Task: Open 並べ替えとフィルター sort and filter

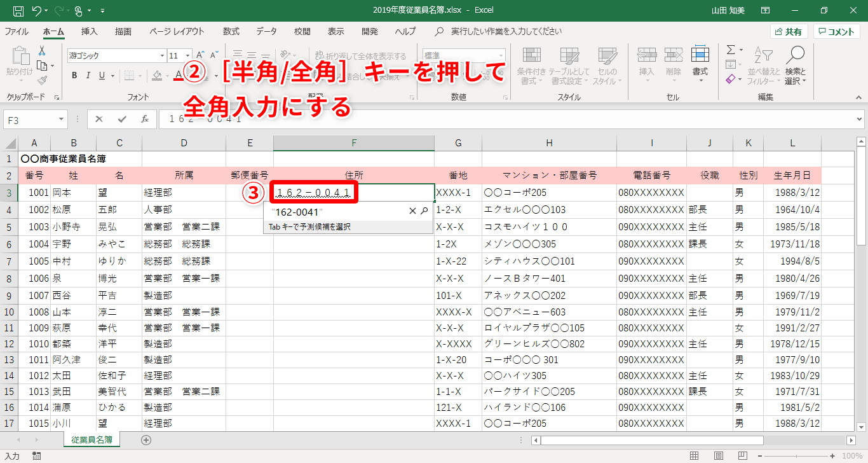Action: (763, 66)
